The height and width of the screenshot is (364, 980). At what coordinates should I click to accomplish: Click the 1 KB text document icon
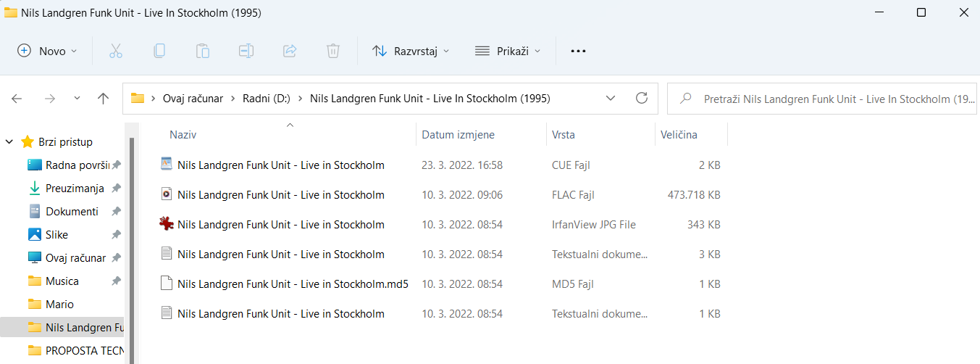167,313
